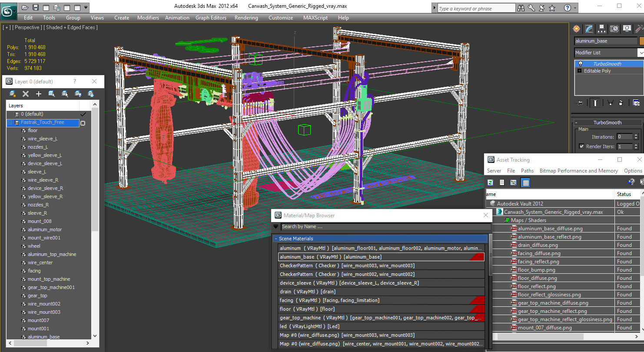Screen dimensions: 644x352
Task: Open the Modifiers menu
Action: [148, 18]
